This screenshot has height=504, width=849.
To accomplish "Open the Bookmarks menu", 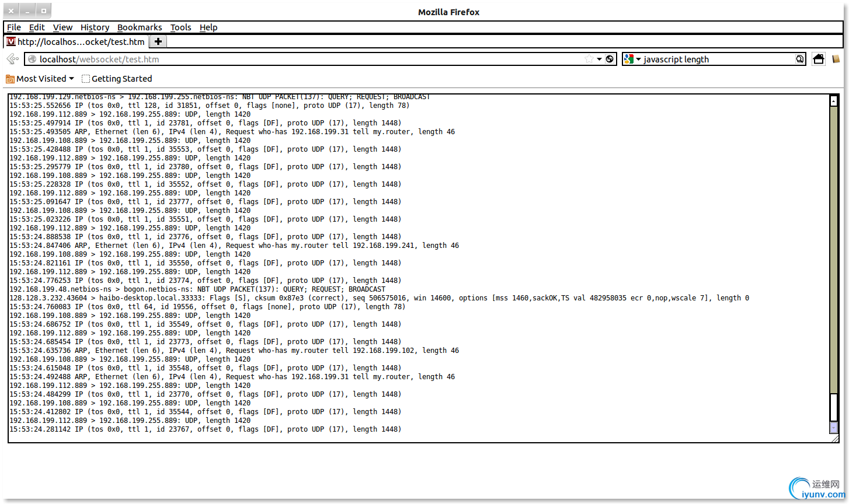I will pyautogui.click(x=140, y=27).
